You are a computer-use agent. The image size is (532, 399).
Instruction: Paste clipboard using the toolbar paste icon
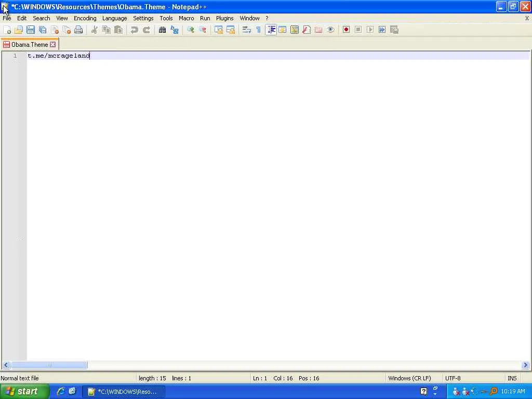point(118,30)
